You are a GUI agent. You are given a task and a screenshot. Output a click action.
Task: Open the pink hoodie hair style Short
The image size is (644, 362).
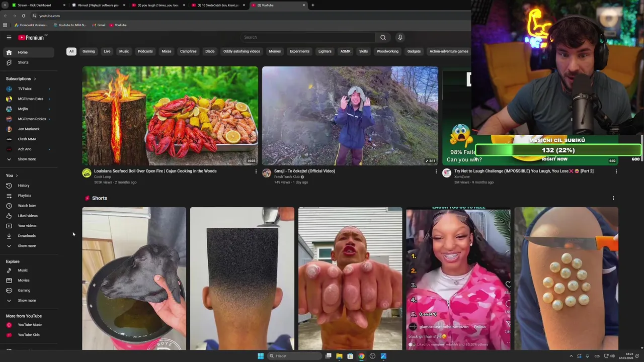point(458,279)
